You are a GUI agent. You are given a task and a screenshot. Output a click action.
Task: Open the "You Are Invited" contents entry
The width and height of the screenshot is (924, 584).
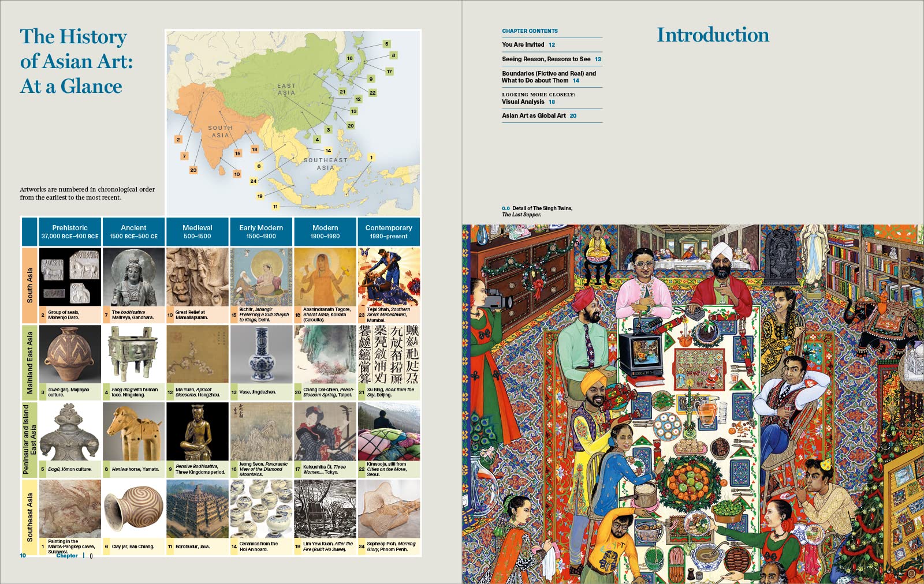click(528, 44)
